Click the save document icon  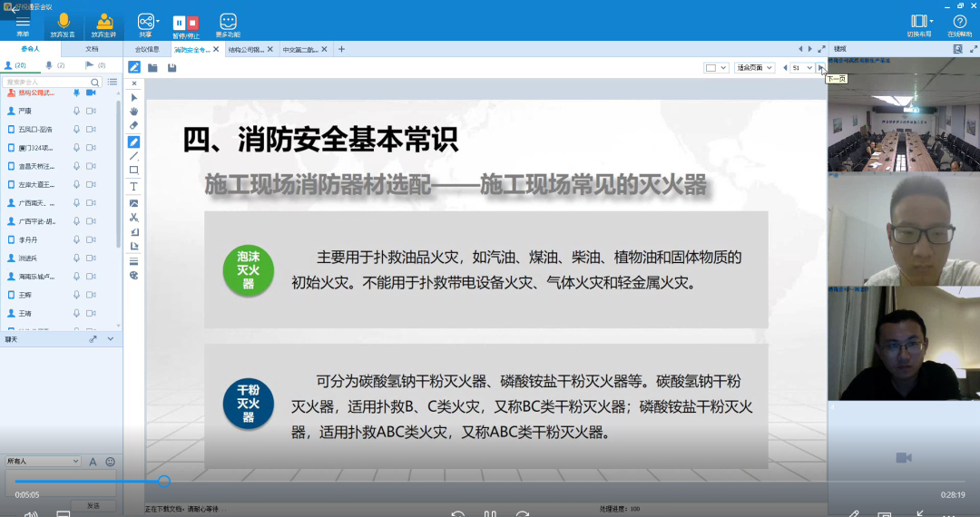click(x=171, y=67)
